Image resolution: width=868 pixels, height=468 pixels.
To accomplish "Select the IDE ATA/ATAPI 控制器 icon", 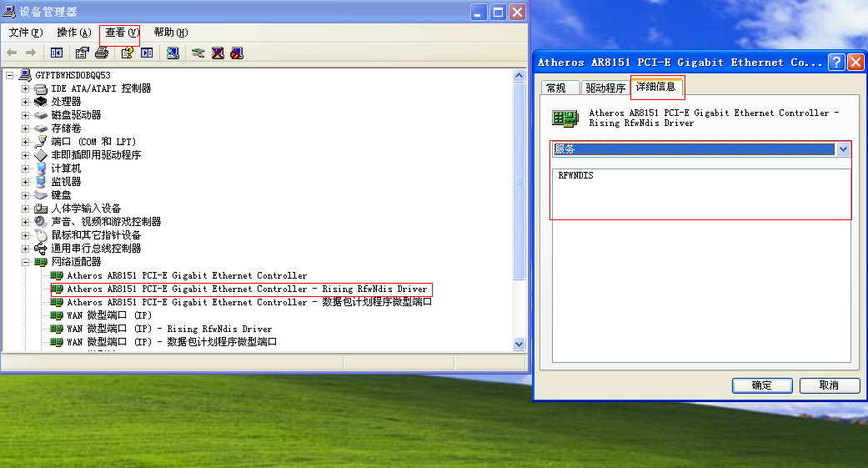I will click(40, 88).
